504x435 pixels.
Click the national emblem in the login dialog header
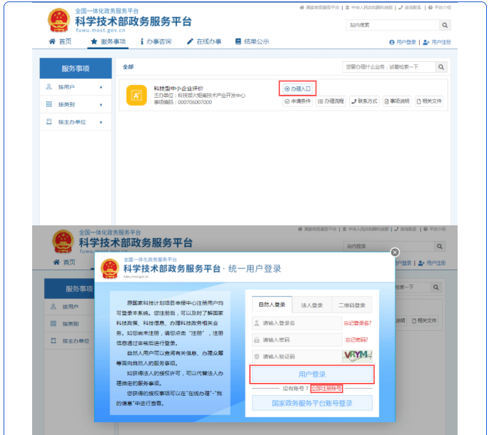pos(110,269)
